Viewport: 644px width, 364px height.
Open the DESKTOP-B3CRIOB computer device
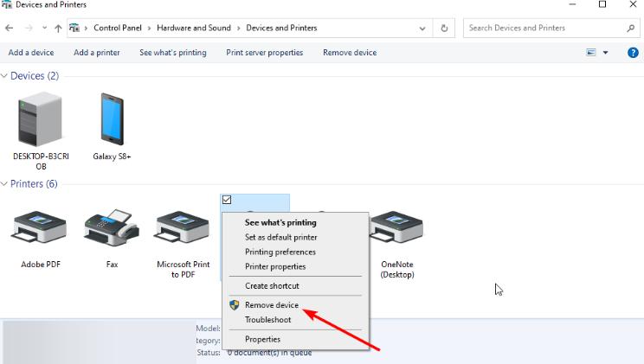coord(41,131)
